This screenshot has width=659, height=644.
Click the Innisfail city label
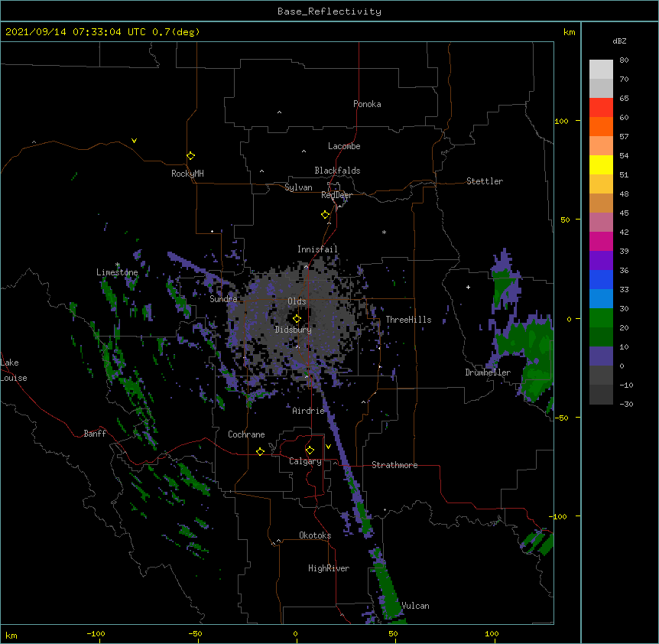(x=317, y=249)
